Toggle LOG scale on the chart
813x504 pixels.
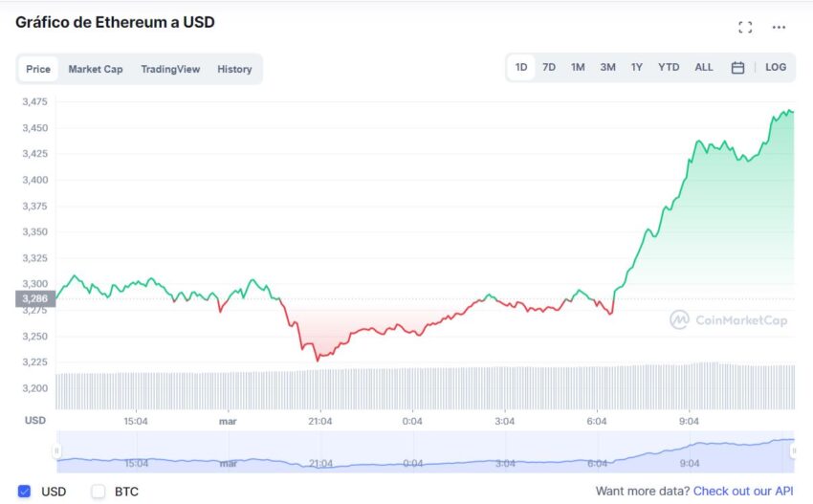click(776, 67)
